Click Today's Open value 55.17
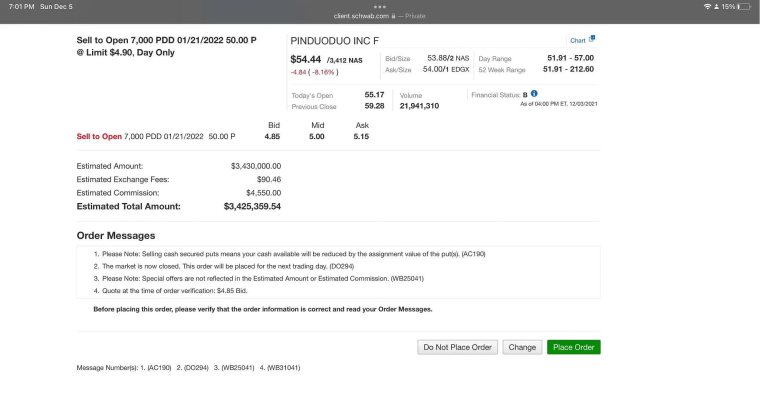Viewport: 767px width, 413px height. click(x=374, y=94)
